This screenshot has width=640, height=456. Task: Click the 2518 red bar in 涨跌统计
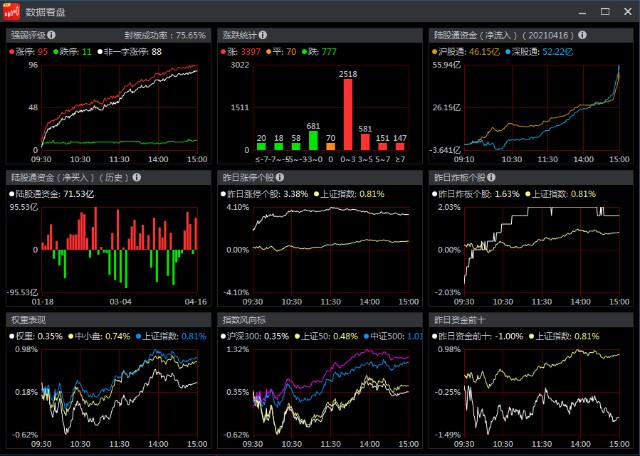pos(349,113)
